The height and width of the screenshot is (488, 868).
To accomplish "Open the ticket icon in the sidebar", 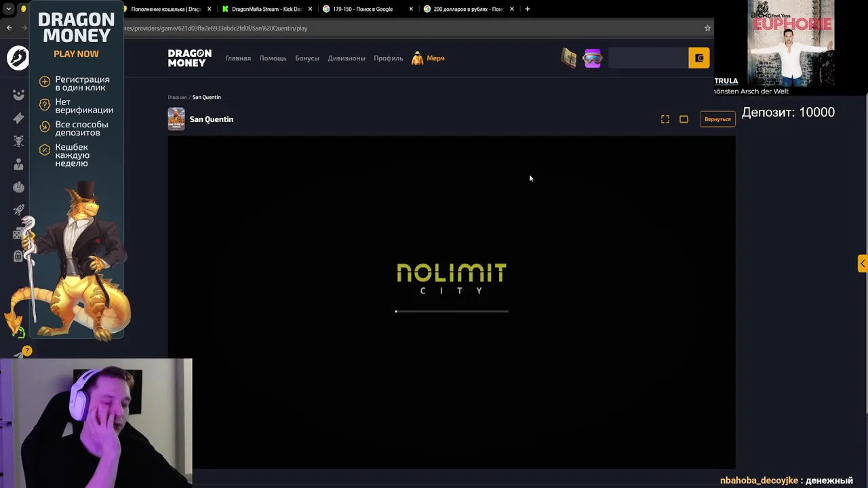I will click(x=18, y=118).
